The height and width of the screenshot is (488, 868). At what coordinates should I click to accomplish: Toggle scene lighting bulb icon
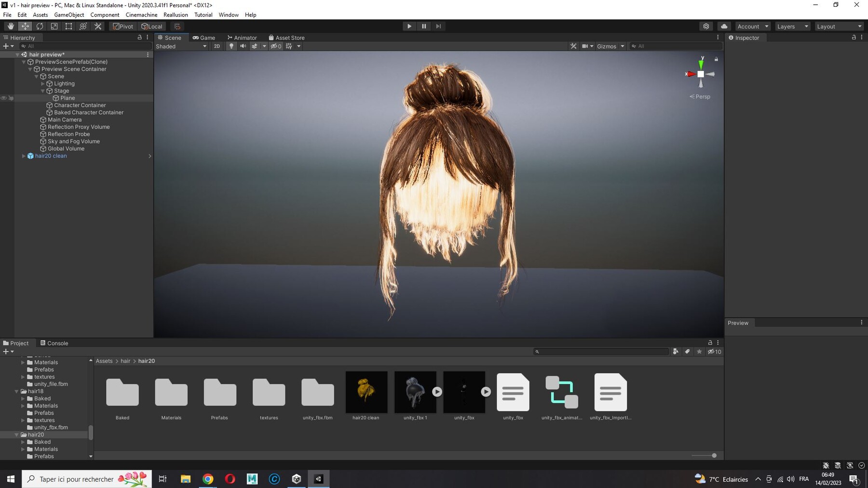pyautogui.click(x=231, y=46)
